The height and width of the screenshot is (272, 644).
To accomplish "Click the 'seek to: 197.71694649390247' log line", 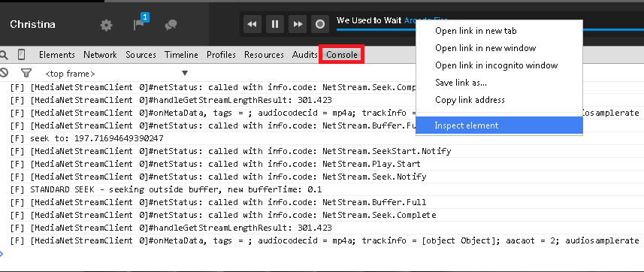I will [86, 138].
